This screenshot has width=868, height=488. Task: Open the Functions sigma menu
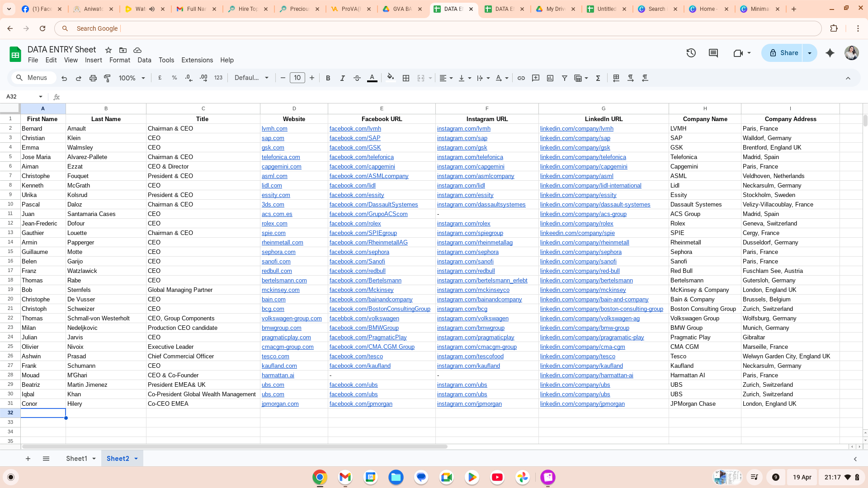pyautogui.click(x=598, y=78)
